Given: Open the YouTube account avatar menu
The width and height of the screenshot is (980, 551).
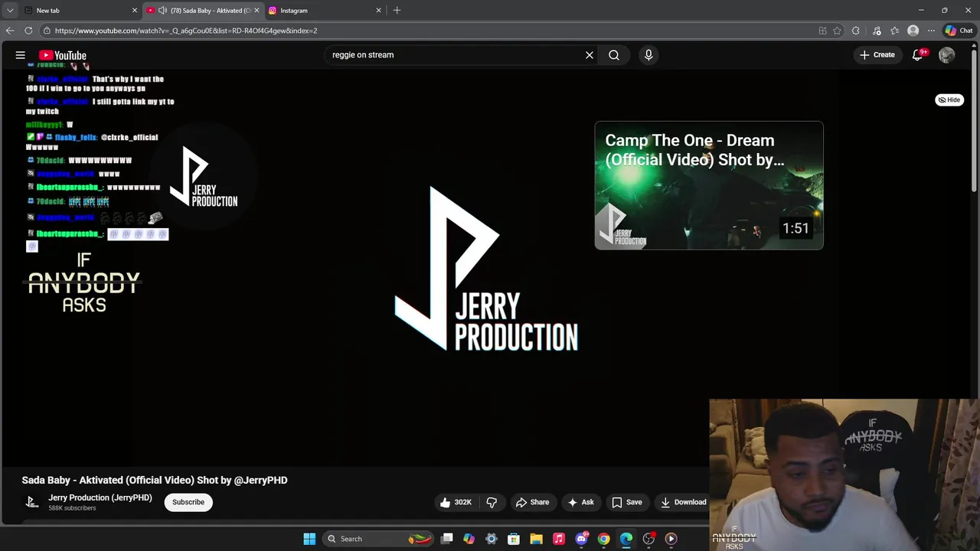Looking at the screenshot, I should click(946, 55).
